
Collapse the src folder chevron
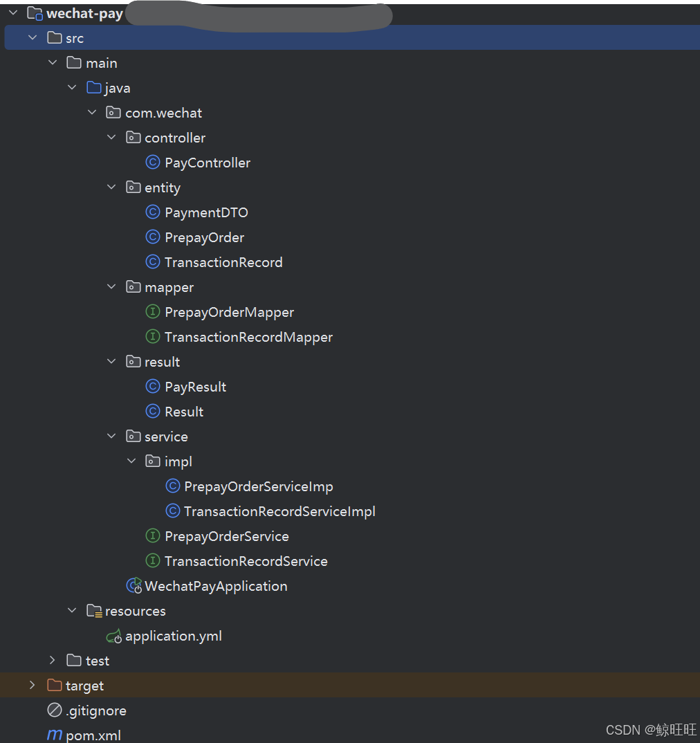click(x=33, y=37)
